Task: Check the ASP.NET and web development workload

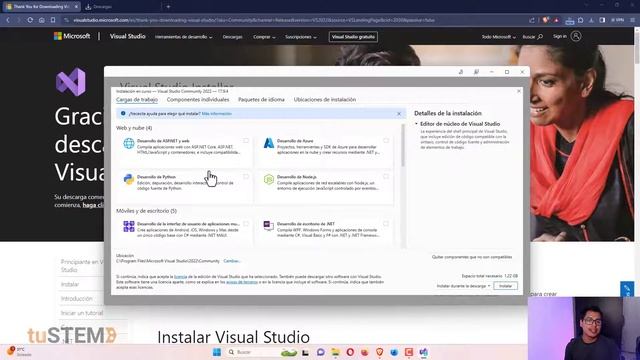Action: pos(246,141)
